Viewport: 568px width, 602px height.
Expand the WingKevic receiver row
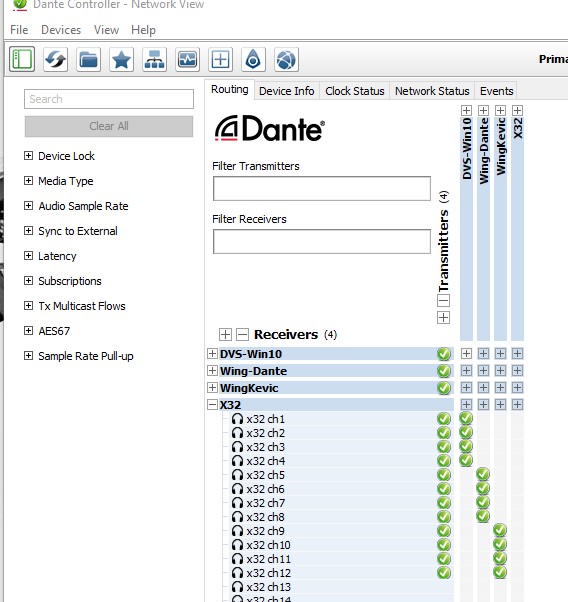tap(212, 388)
